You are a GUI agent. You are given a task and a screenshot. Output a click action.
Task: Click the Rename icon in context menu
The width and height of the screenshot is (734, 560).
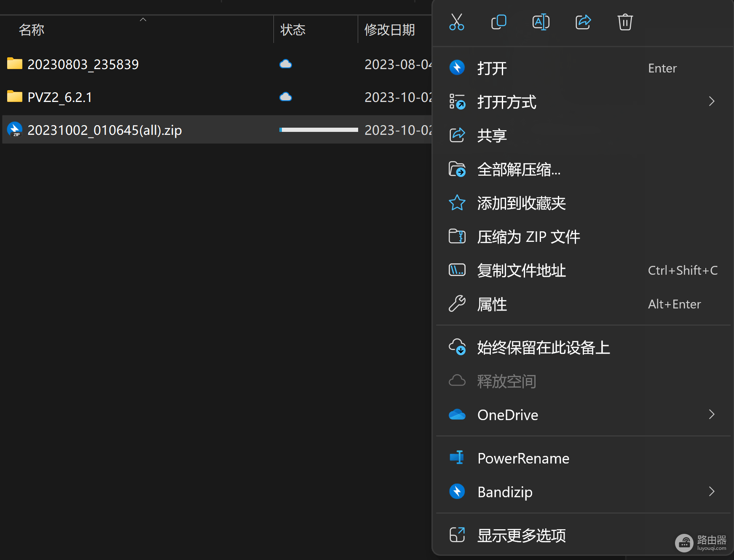point(541,22)
